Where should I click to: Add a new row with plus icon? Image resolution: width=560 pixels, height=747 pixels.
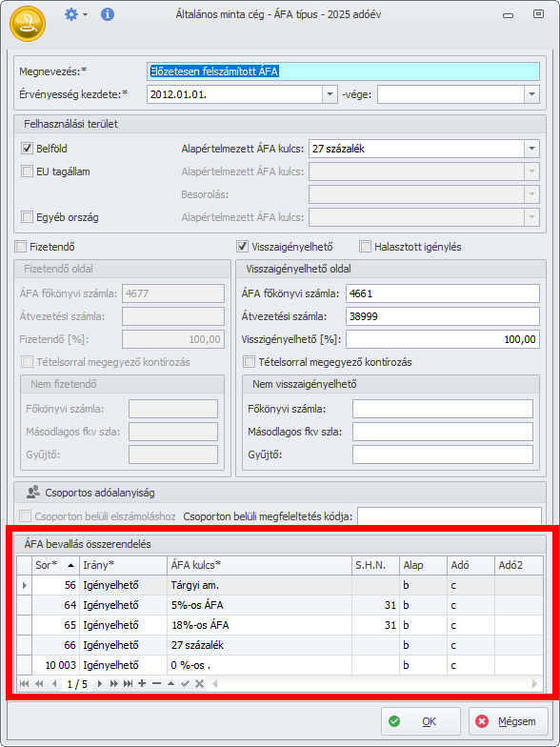tap(142, 684)
